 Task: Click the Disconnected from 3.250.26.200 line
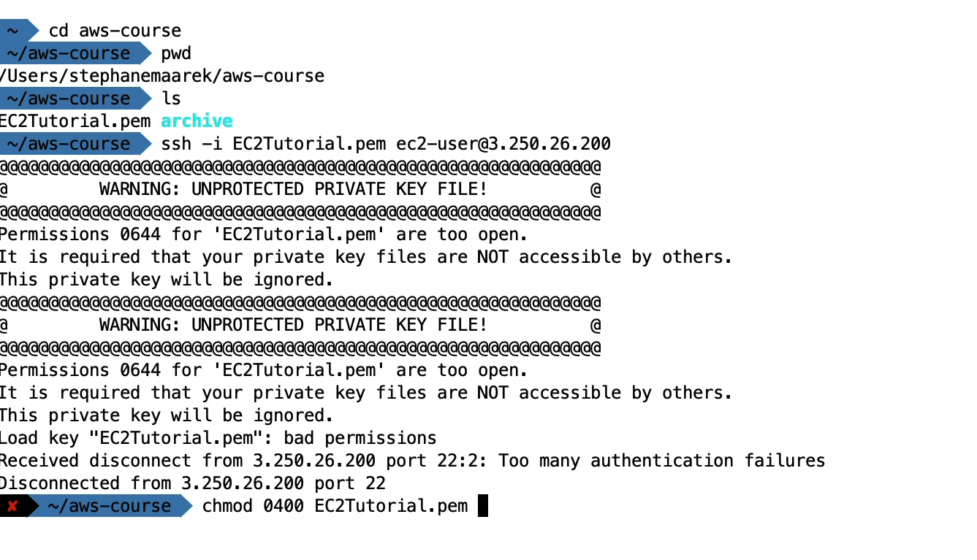click(192, 483)
